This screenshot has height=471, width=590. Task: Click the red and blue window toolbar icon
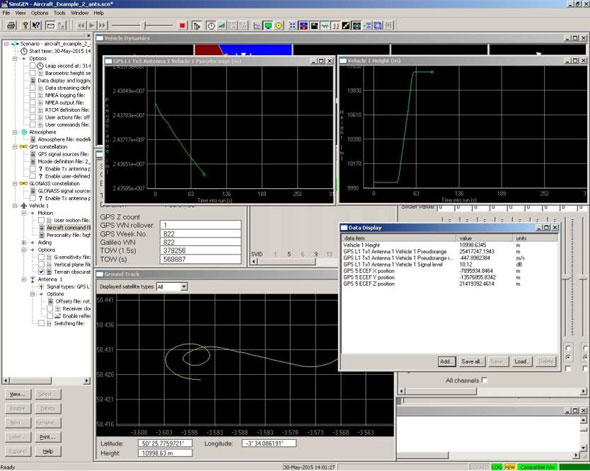(303, 26)
